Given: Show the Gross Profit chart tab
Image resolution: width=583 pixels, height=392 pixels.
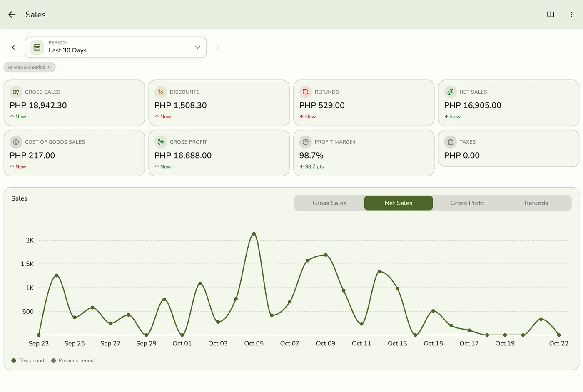Looking at the screenshot, I should [x=467, y=203].
